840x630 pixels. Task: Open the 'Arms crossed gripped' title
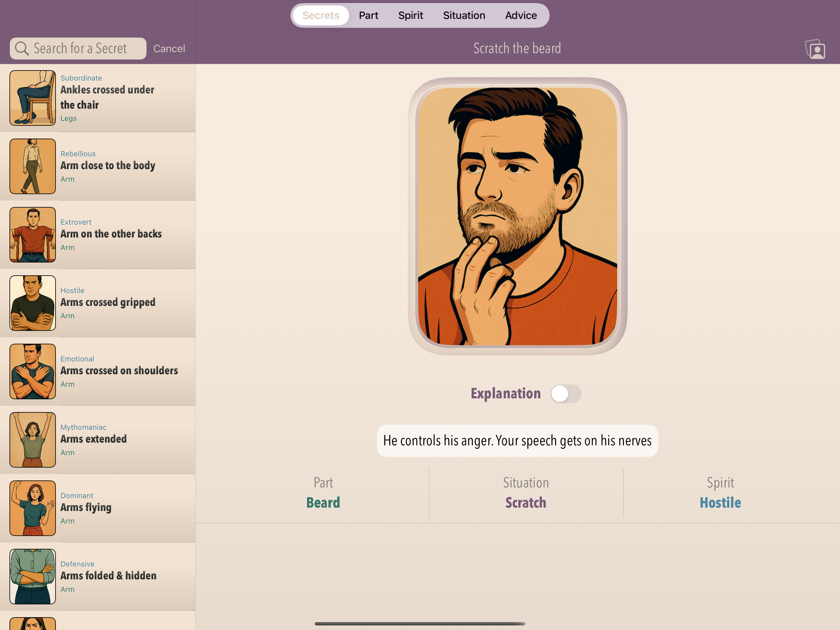click(x=108, y=302)
